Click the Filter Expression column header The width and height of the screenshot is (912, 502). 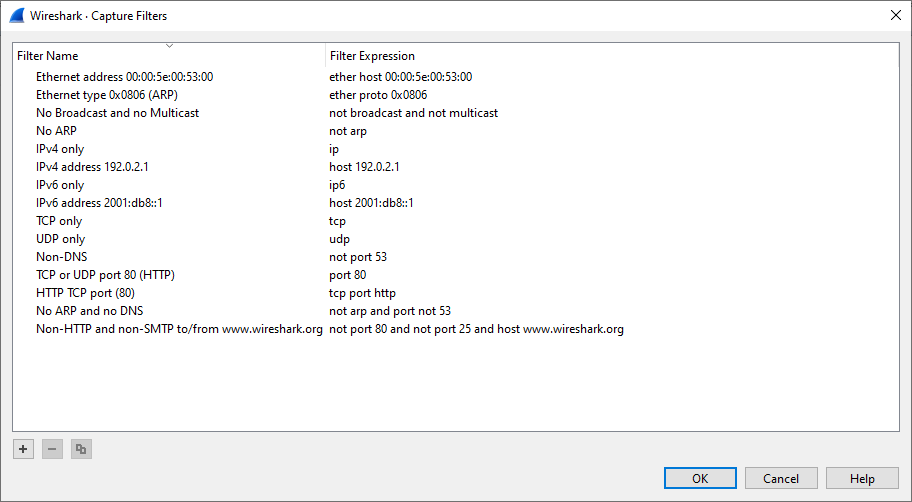[x=372, y=56]
